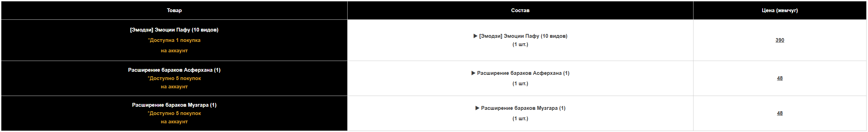Click the Доступна 1 покупка orange note
This screenshot has width=868, height=132.
pos(174,40)
